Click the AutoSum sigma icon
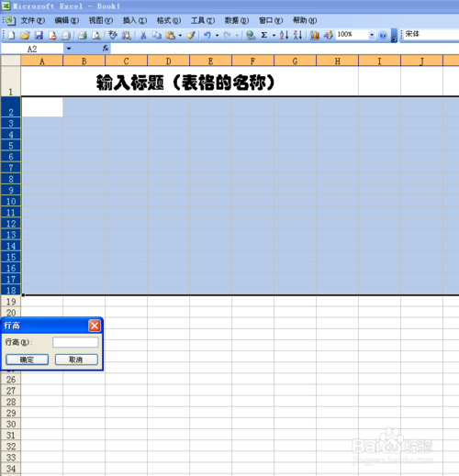Screen dimensions: 459x476 point(264,35)
